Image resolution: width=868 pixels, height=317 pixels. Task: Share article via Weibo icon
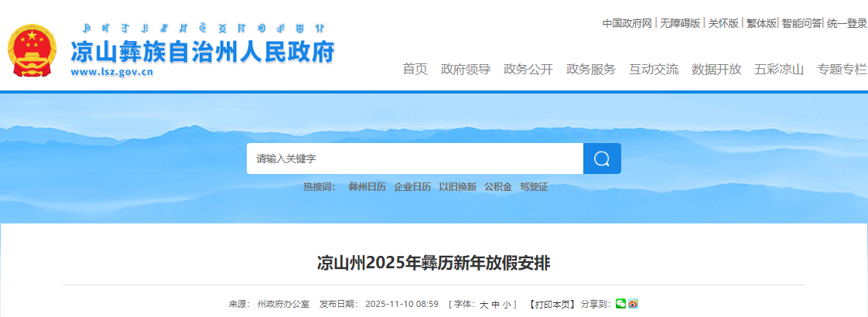pyautogui.click(x=633, y=304)
